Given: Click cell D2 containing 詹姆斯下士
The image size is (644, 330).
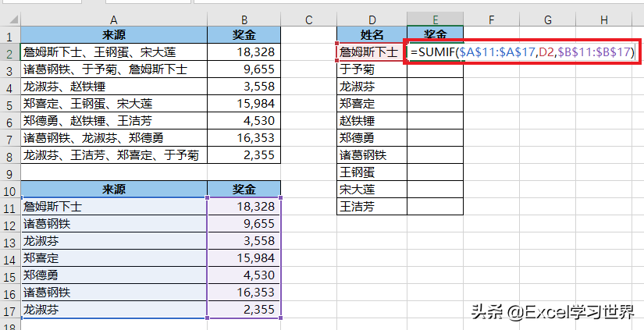Looking at the screenshot, I should coord(372,52).
